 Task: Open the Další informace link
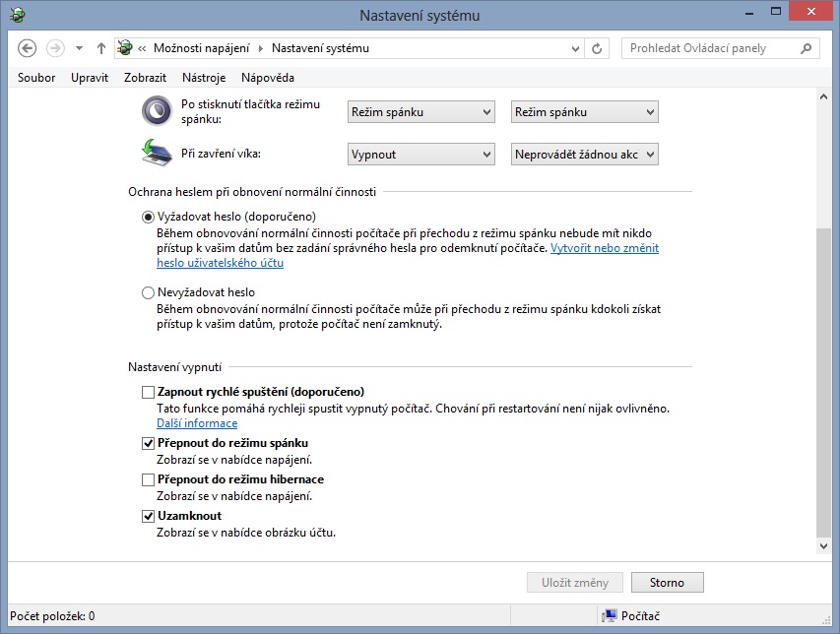click(197, 423)
